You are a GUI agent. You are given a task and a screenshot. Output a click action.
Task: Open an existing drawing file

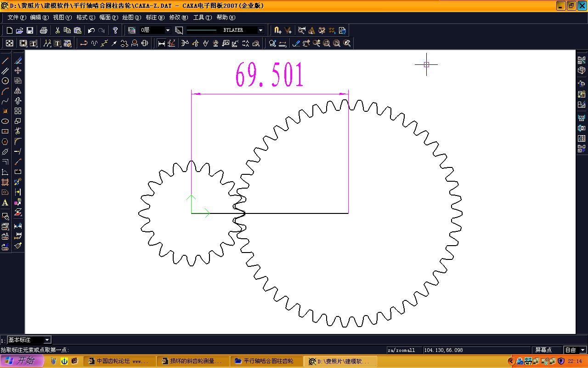(x=19, y=30)
